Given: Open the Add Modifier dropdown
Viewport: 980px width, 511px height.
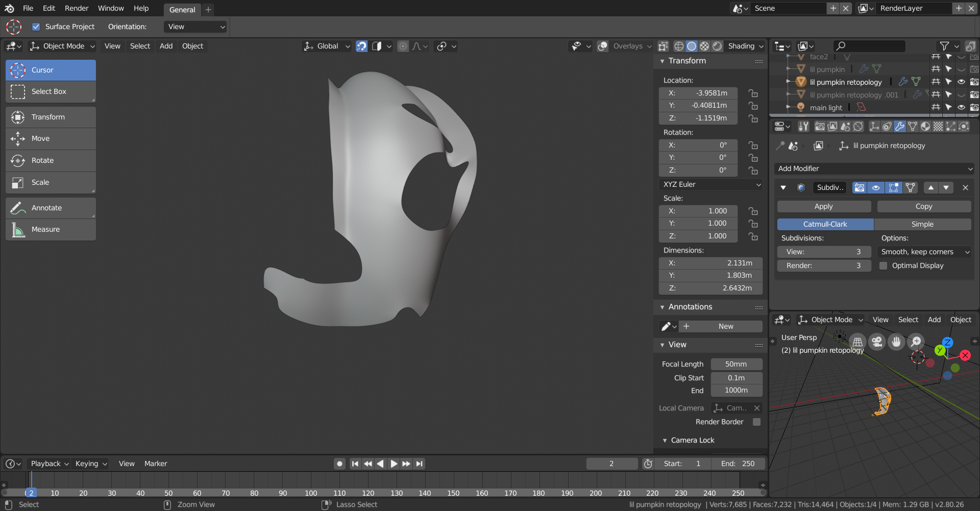Looking at the screenshot, I should click(x=874, y=169).
